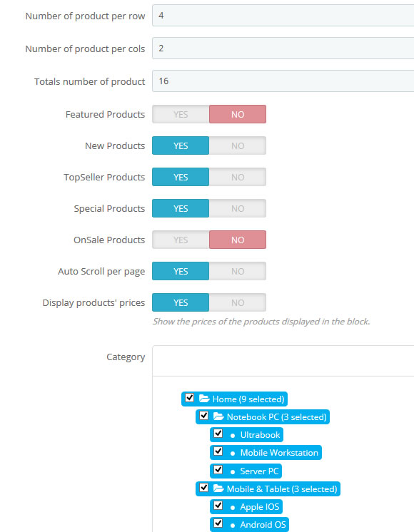This screenshot has width=414, height=532.
Task: Enable OnSale Products with YES
Action: tap(181, 240)
